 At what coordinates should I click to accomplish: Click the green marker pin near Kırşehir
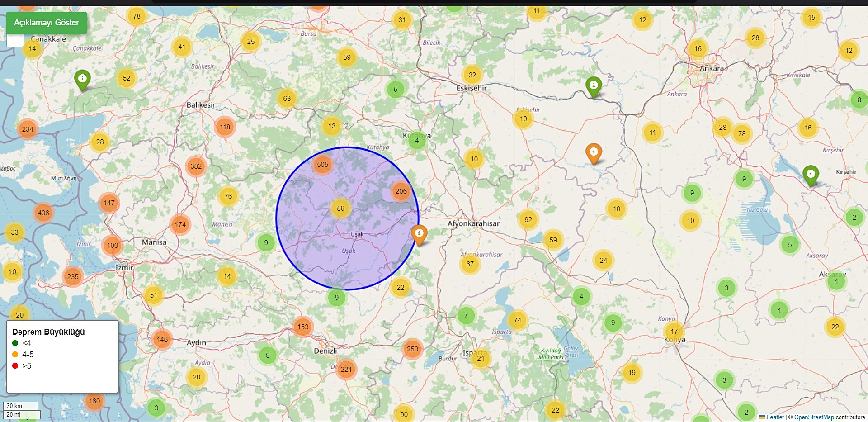(x=811, y=175)
